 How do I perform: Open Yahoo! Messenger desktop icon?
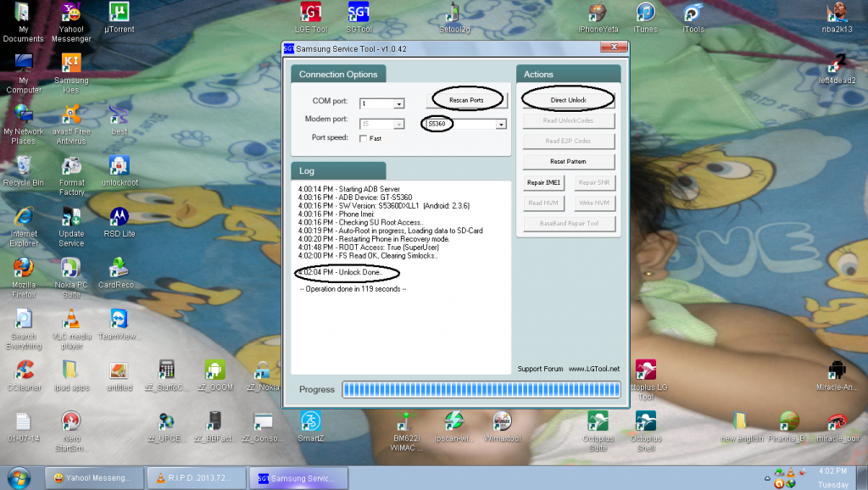coord(71,22)
